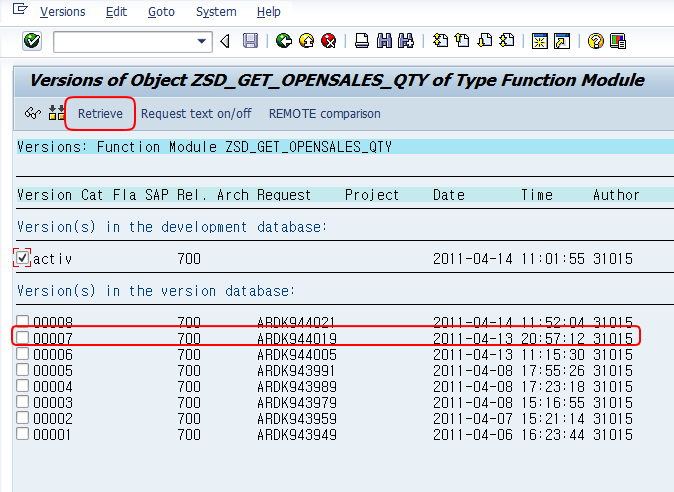Click the Find Next binoculars icon

(x=406, y=41)
